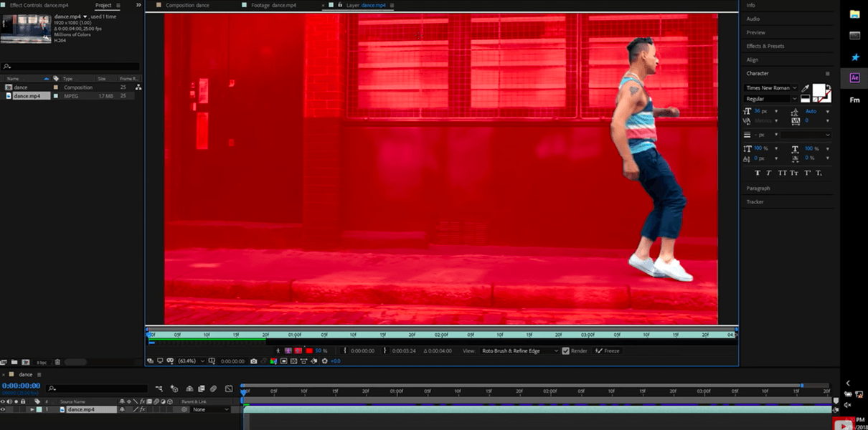Image resolution: width=868 pixels, height=430 pixels.
Task: Toggle the alpha view person icon
Action: pos(278,350)
